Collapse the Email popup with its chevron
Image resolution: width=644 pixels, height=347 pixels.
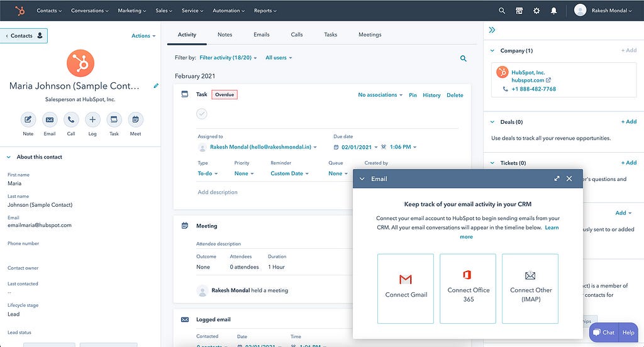(x=362, y=179)
